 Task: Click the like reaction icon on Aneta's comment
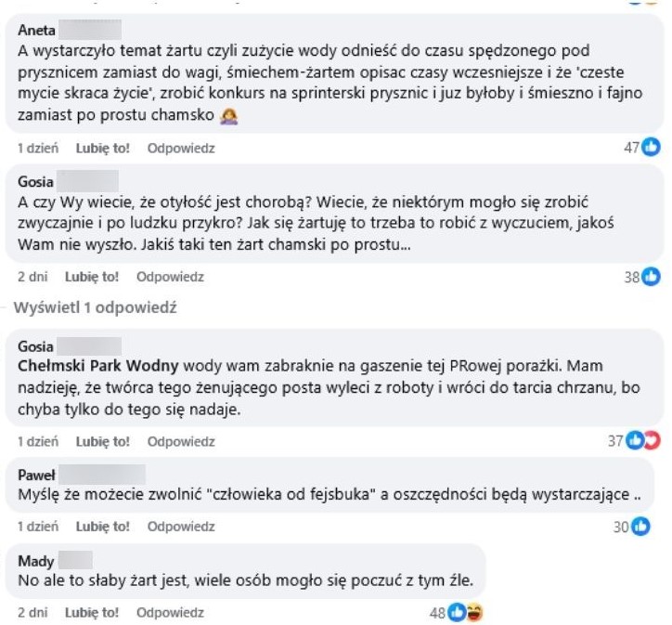point(653,147)
